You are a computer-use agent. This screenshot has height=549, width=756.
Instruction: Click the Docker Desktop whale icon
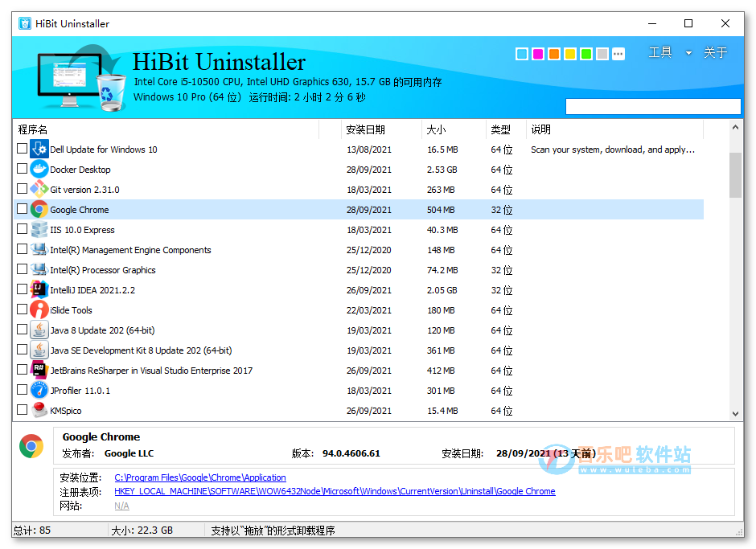[39, 169]
